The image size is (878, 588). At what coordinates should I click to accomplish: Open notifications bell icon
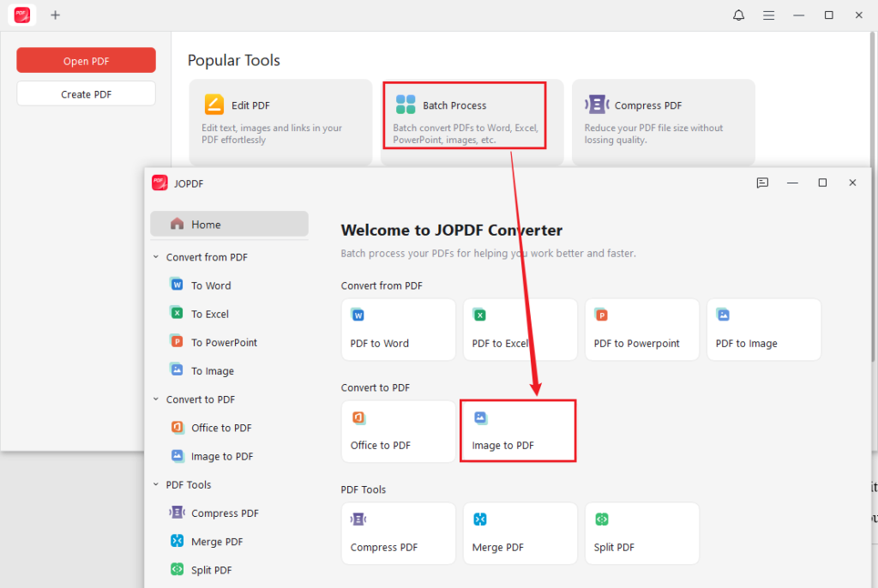[x=738, y=15]
